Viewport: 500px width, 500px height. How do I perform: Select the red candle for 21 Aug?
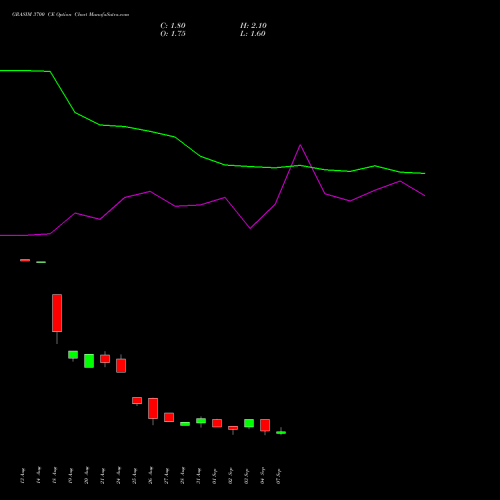[105, 359]
